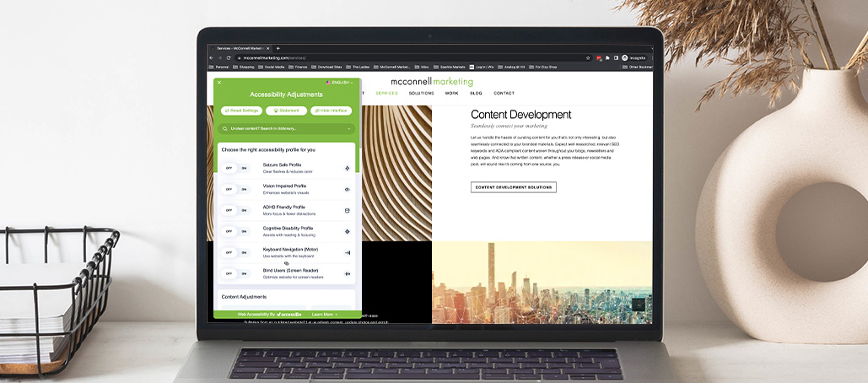The width and height of the screenshot is (868, 383).
Task: Open the Solutions menu item
Action: pos(421,93)
